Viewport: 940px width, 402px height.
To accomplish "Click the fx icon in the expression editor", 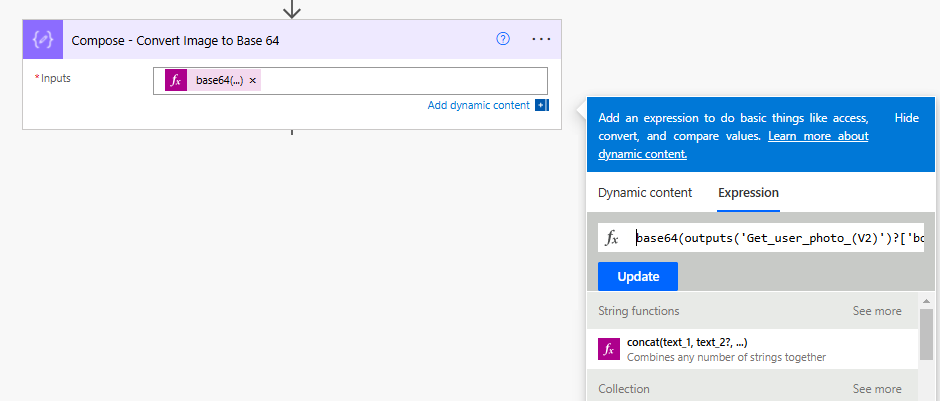I will click(x=611, y=238).
